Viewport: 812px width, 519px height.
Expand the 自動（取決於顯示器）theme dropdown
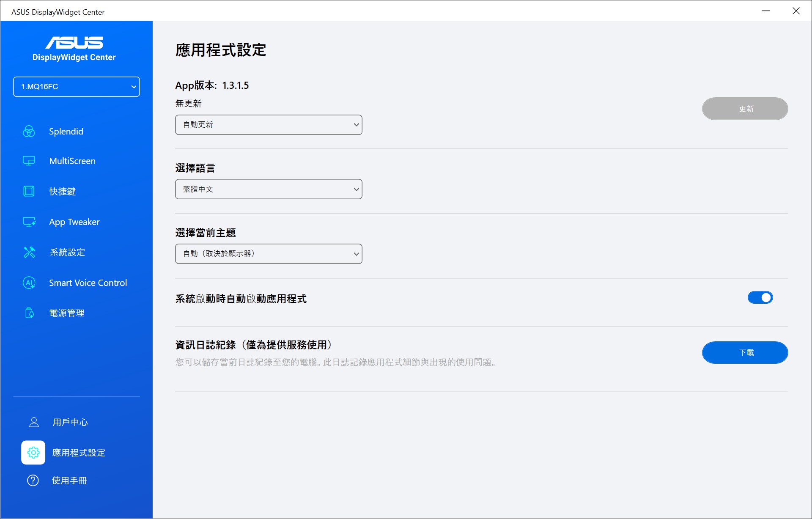tap(269, 254)
